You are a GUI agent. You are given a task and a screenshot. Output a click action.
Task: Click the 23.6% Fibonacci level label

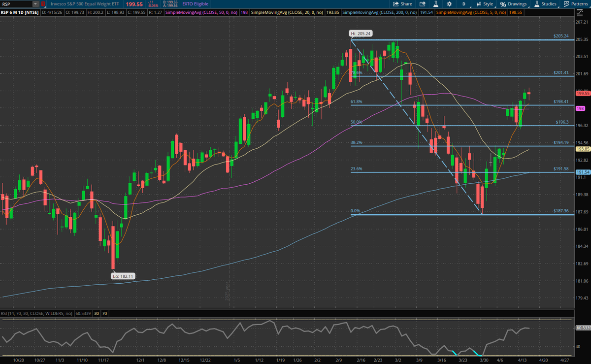(356, 168)
